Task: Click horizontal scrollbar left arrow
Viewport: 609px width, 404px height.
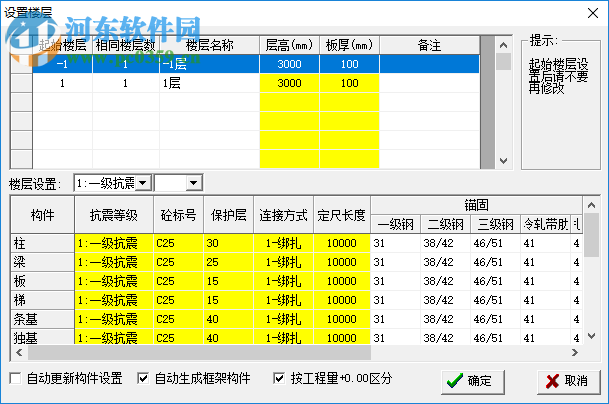Action: click(19, 352)
